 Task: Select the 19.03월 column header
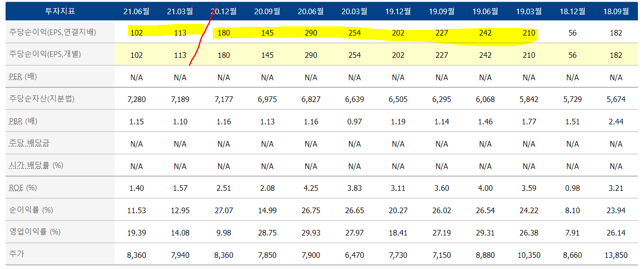529,11
